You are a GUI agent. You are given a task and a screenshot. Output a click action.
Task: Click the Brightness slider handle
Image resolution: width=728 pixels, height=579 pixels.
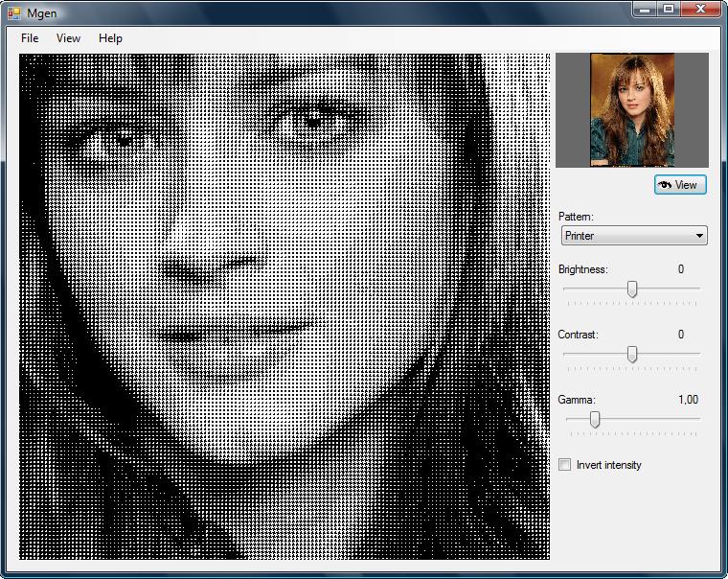point(632,289)
